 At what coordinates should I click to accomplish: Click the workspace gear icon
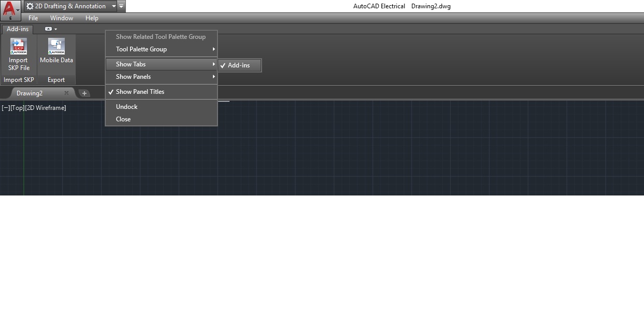pyautogui.click(x=30, y=6)
